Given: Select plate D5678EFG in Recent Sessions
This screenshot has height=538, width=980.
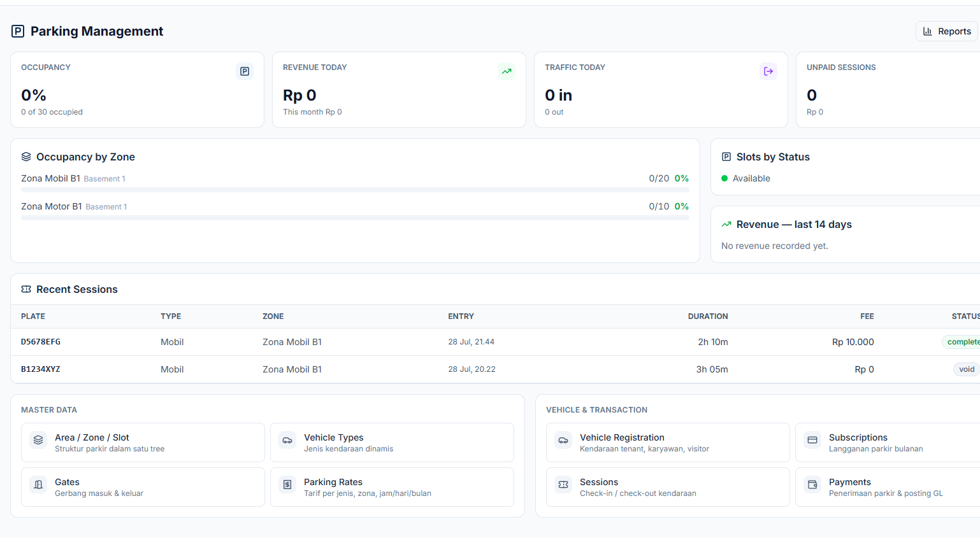Looking at the screenshot, I should pos(41,342).
